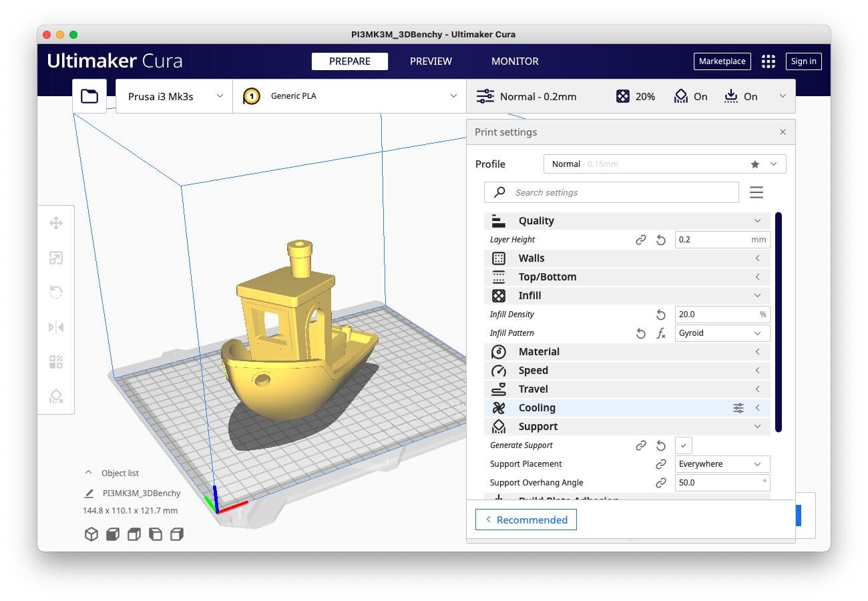Select the Mirror tool in left toolbar
The width and height of the screenshot is (868, 601).
pos(56,327)
